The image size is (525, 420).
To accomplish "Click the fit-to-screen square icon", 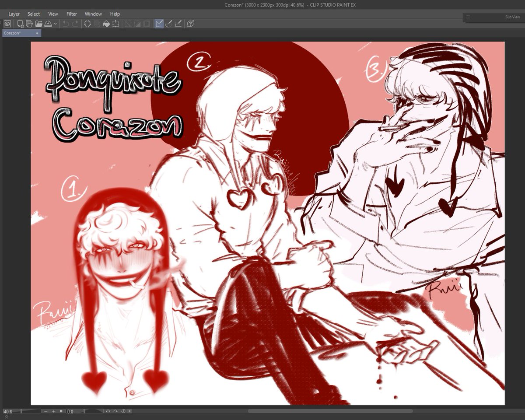I will [61, 411].
